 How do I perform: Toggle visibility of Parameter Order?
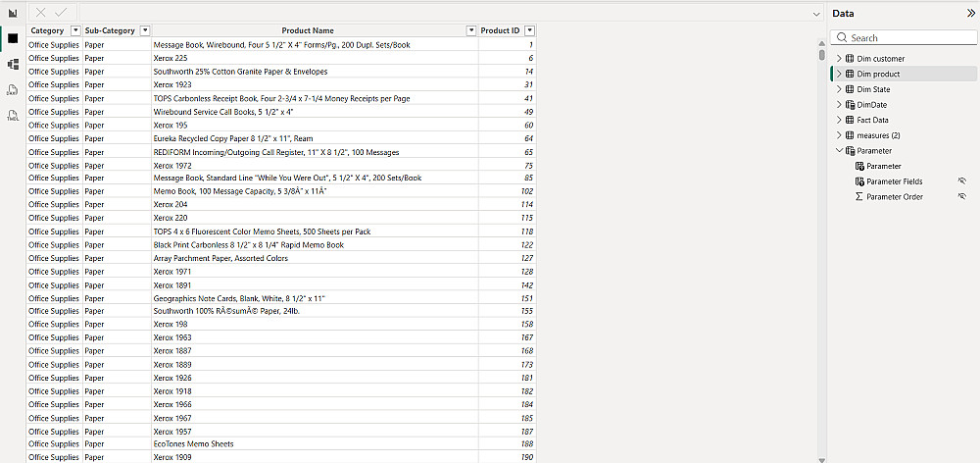[962, 196]
